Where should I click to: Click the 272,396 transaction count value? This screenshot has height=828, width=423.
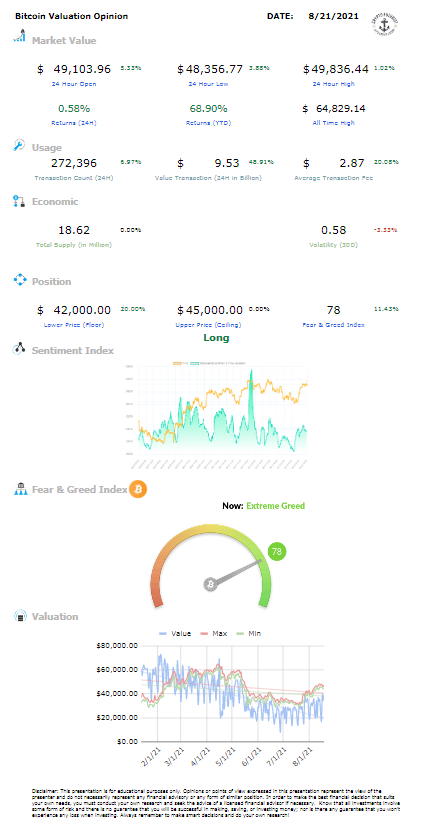74,163
